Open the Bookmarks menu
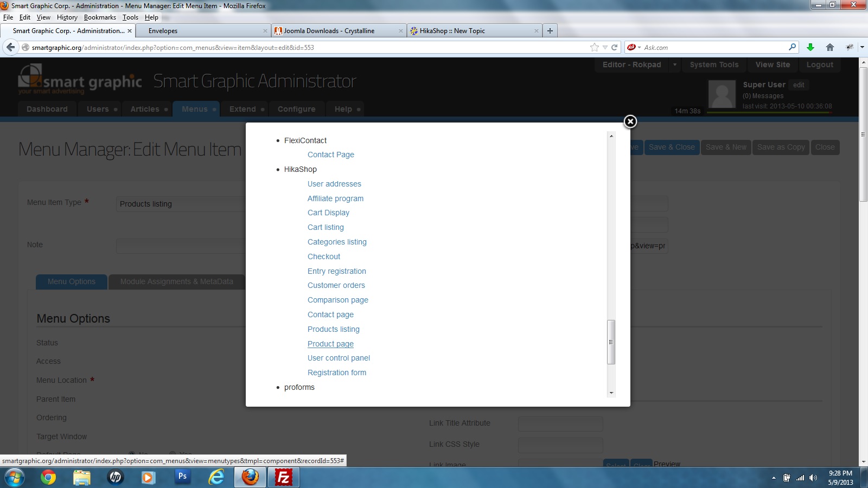This screenshot has width=868, height=488. coord(100,17)
